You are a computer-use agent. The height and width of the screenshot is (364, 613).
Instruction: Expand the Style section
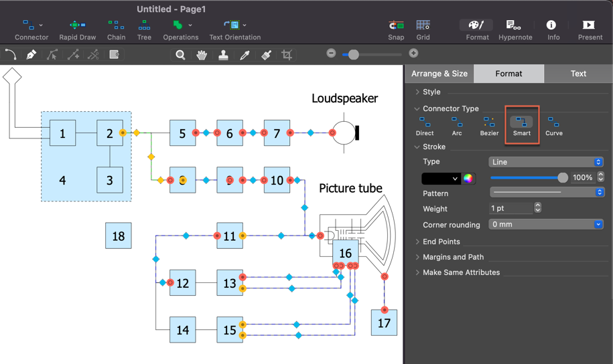pyautogui.click(x=417, y=92)
